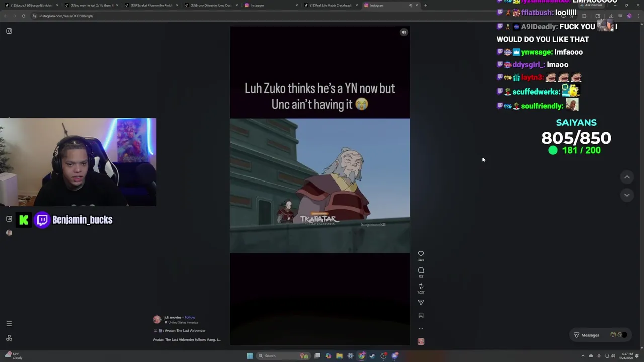The width and height of the screenshot is (644, 362).
Task: Mute the active Instagram tab audio icon
Action: [x=410, y=5]
